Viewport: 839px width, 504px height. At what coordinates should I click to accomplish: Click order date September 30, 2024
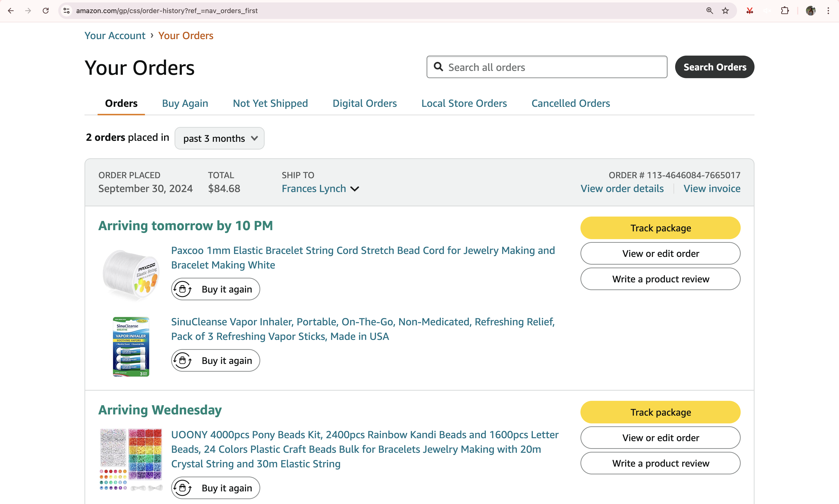tap(145, 188)
